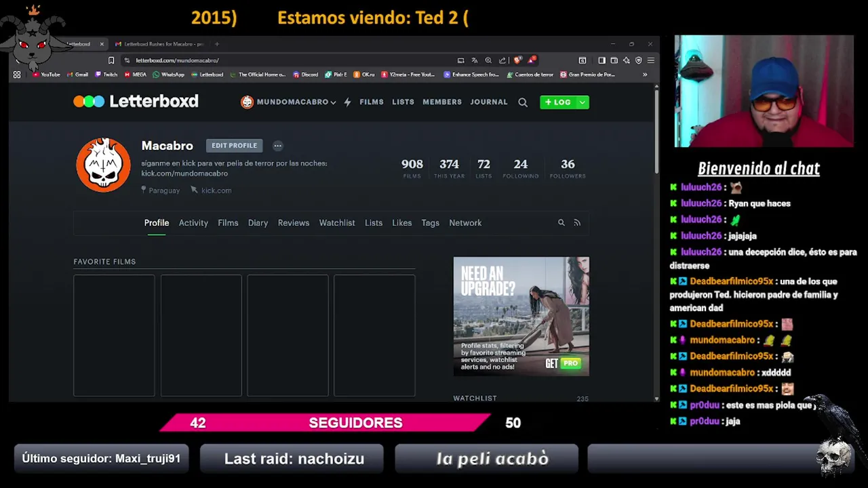Click the green LOG button
This screenshot has width=868, height=488.
558,102
